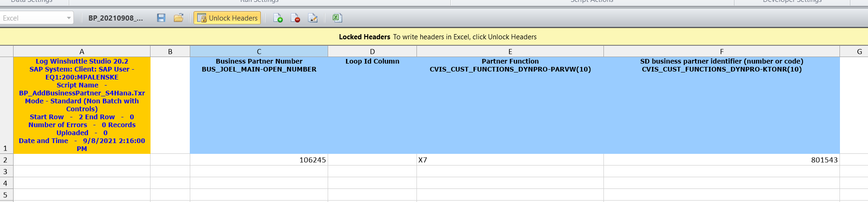
Task: Select the Loop Id Column header cell
Action: click(372, 105)
